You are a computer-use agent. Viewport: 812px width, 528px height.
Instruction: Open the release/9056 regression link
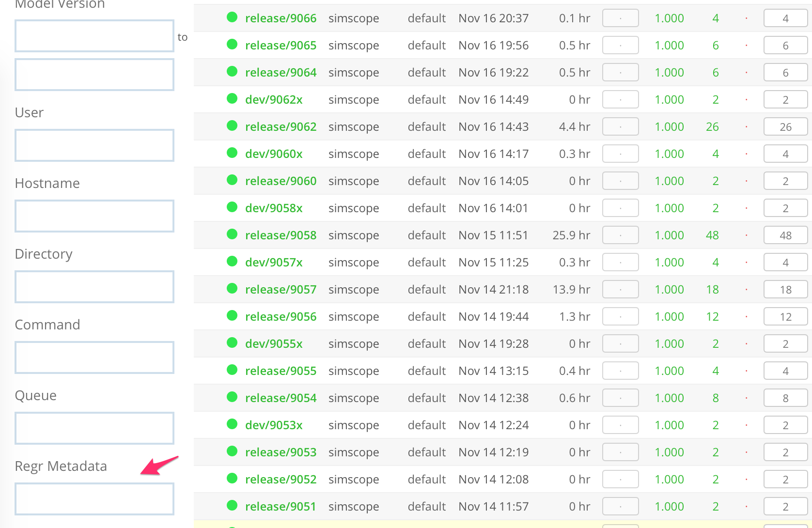coord(281,317)
